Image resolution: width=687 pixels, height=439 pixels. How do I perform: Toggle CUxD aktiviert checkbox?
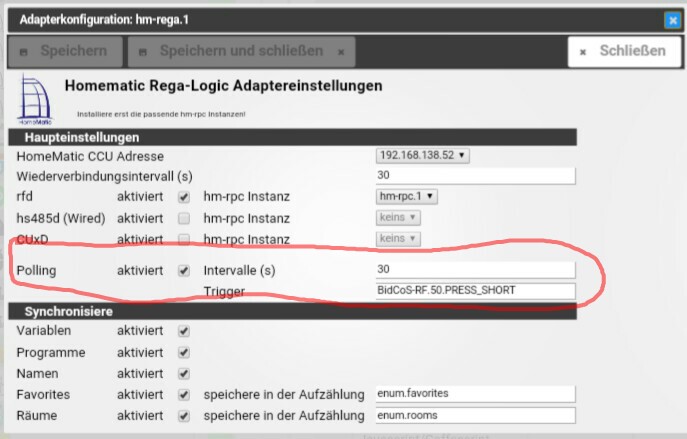pyautogui.click(x=184, y=239)
